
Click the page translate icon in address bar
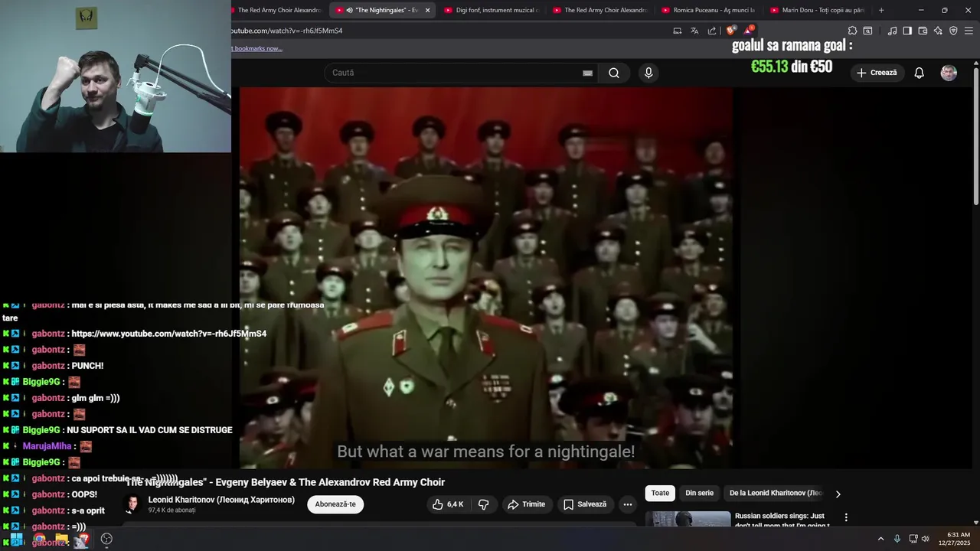(x=694, y=31)
